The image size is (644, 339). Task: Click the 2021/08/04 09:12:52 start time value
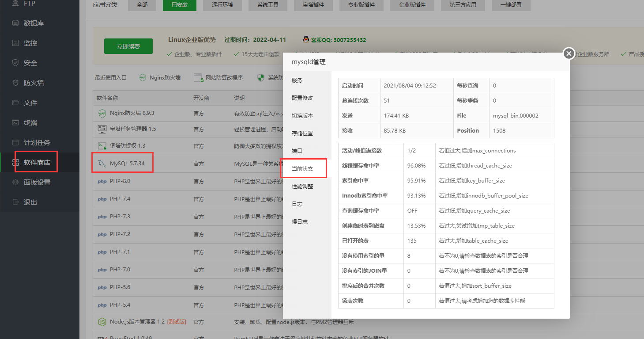coord(410,86)
